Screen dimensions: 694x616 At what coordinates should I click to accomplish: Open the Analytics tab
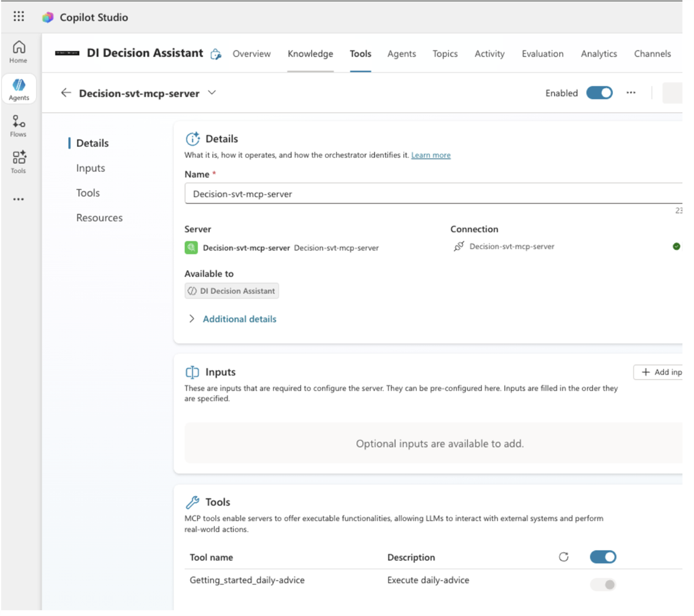click(x=599, y=54)
